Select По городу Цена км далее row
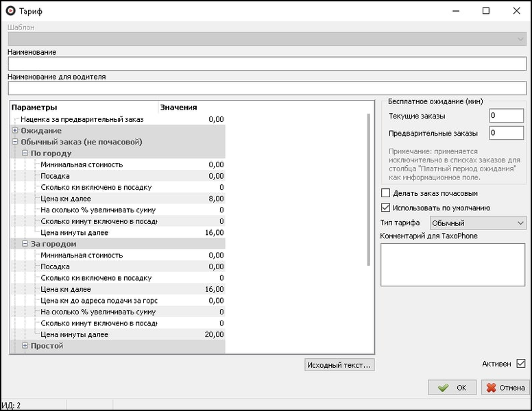 118,199
